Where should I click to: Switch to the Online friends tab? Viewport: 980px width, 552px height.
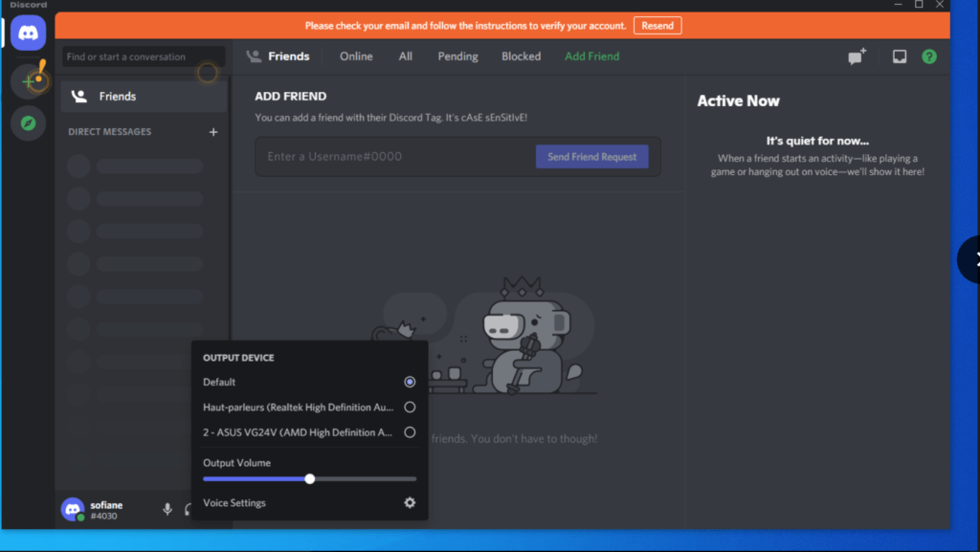(355, 56)
